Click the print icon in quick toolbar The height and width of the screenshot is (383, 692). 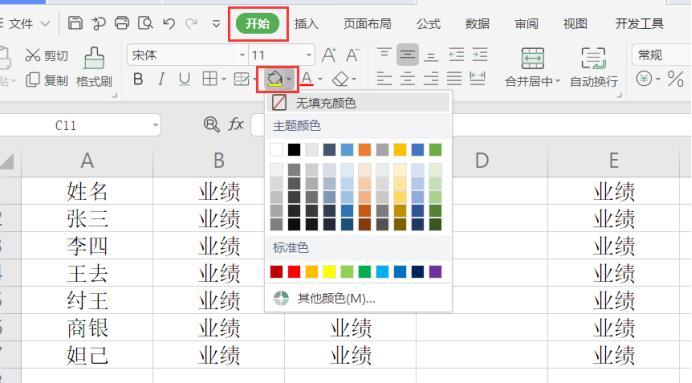[x=122, y=23]
